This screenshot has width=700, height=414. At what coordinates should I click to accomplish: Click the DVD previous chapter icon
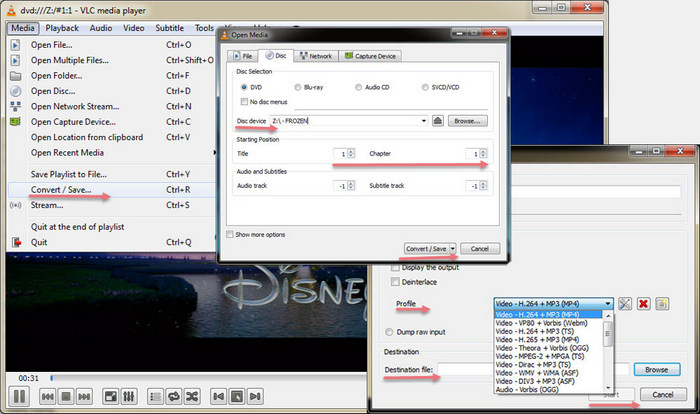click(x=219, y=396)
